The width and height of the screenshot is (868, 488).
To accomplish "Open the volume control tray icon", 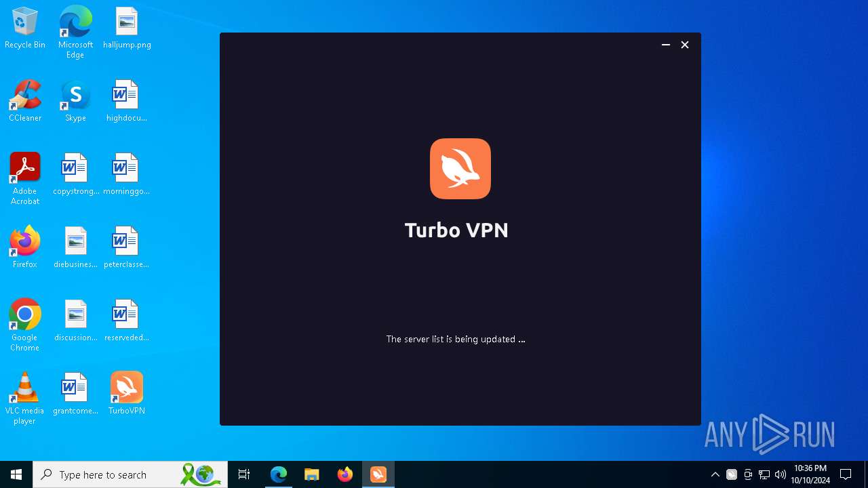I will pos(781,474).
